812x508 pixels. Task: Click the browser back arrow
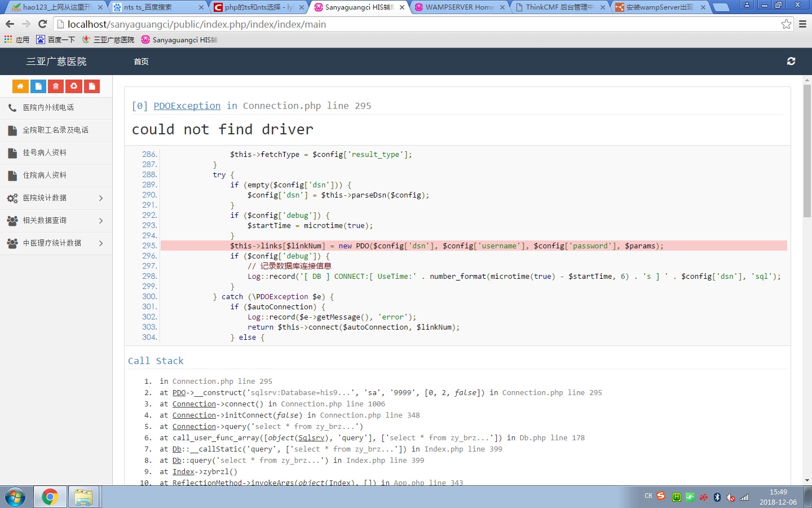[10, 24]
